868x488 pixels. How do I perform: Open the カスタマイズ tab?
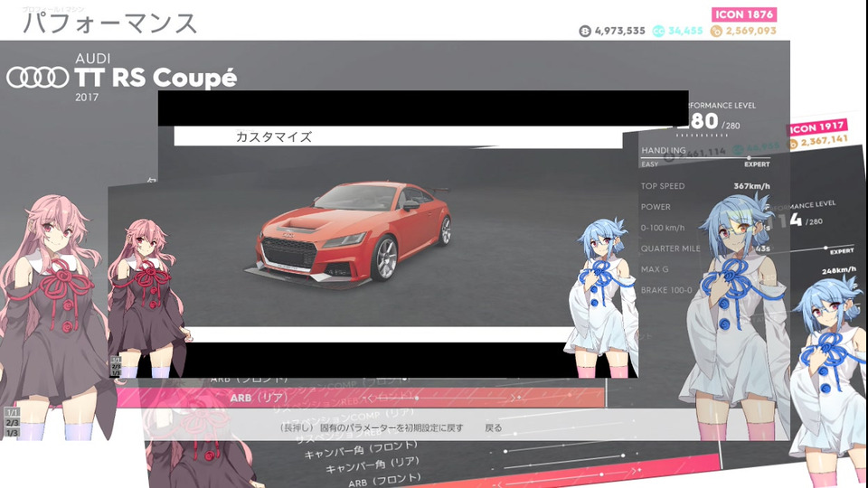click(274, 136)
